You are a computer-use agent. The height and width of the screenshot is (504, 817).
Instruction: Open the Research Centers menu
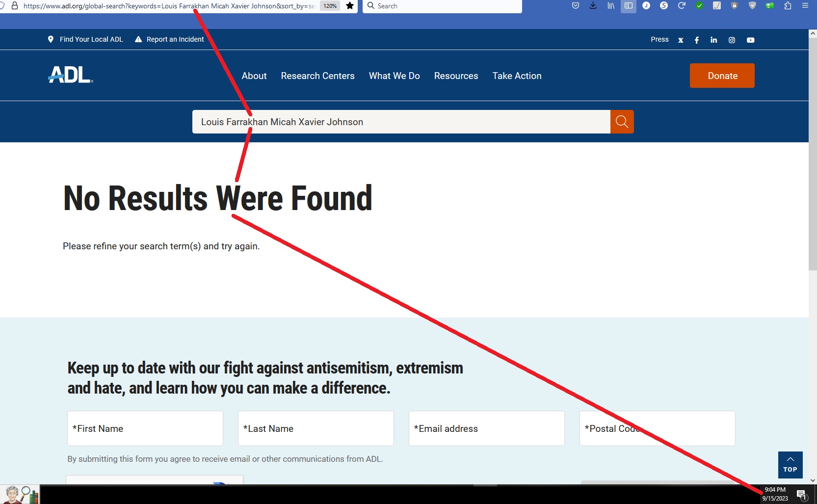317,76
